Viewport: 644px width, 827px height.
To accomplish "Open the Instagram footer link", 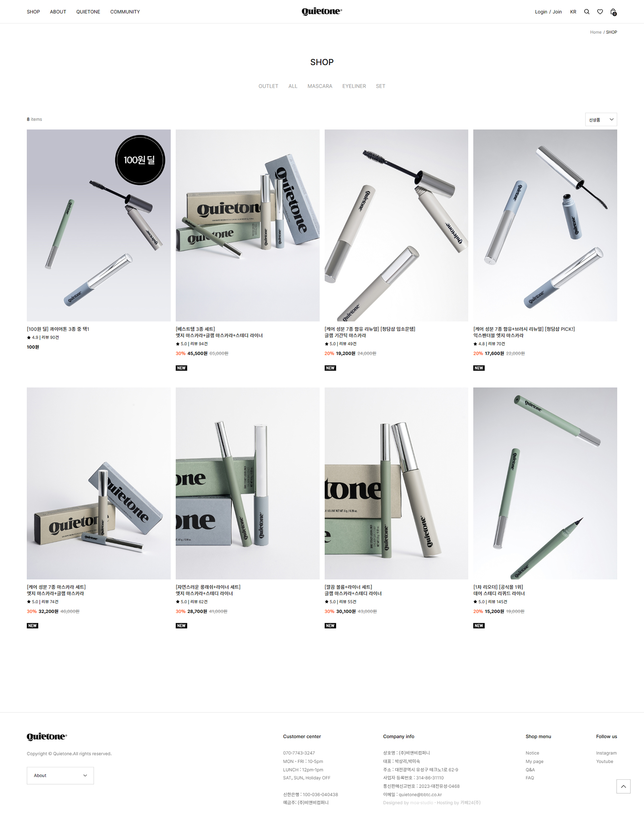I will [606, 753].
